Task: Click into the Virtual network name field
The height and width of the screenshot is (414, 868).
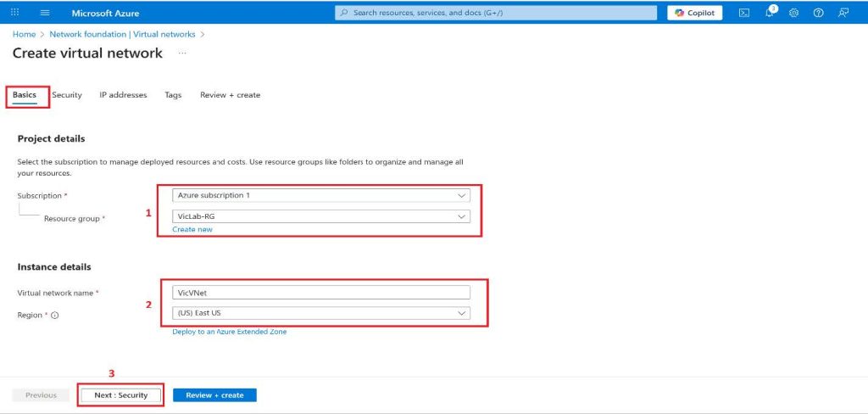Action: click(320, 292)
